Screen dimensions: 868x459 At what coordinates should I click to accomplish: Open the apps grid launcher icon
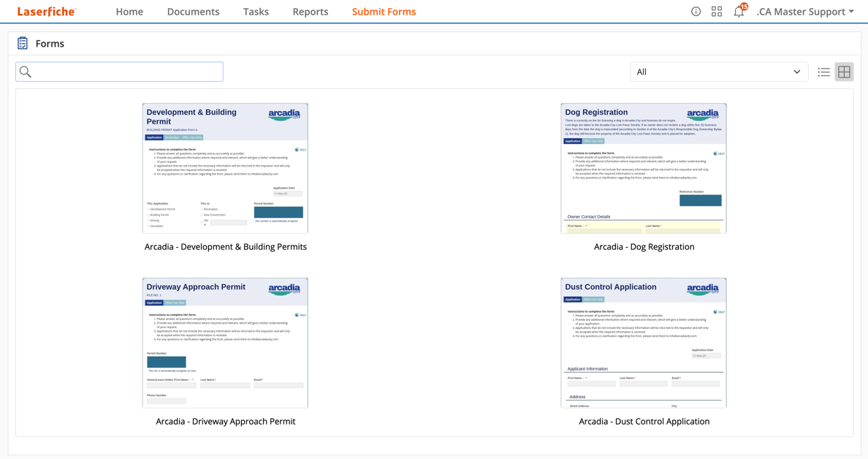(x=717, y=12)
